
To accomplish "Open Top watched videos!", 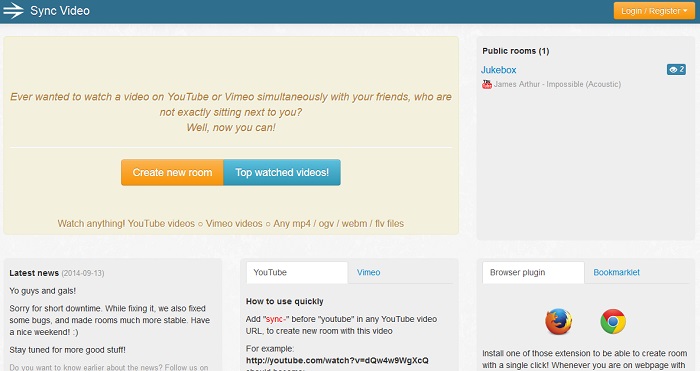I will point(282,172).
